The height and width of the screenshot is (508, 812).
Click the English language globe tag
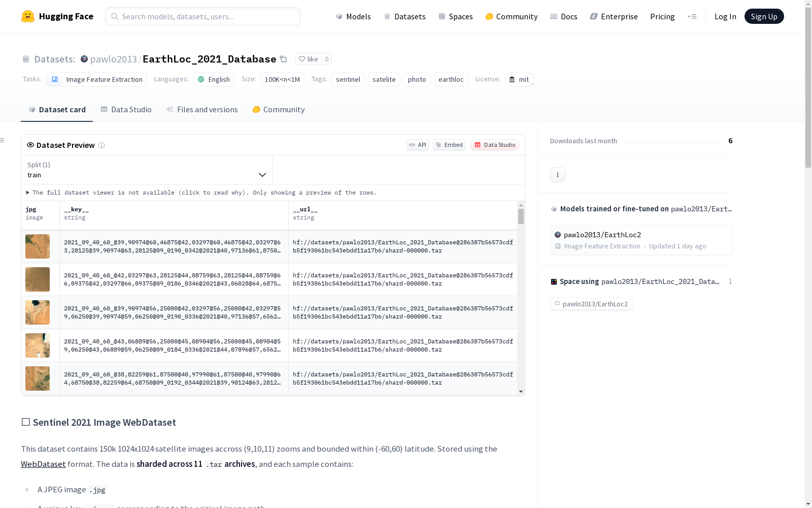coord(214,79)
